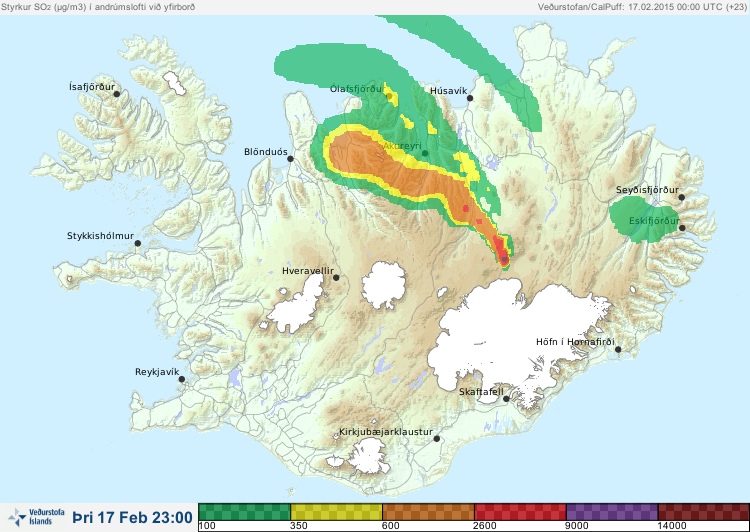Click the Kirkjubæjarklaustur label text

pos(386,432)
